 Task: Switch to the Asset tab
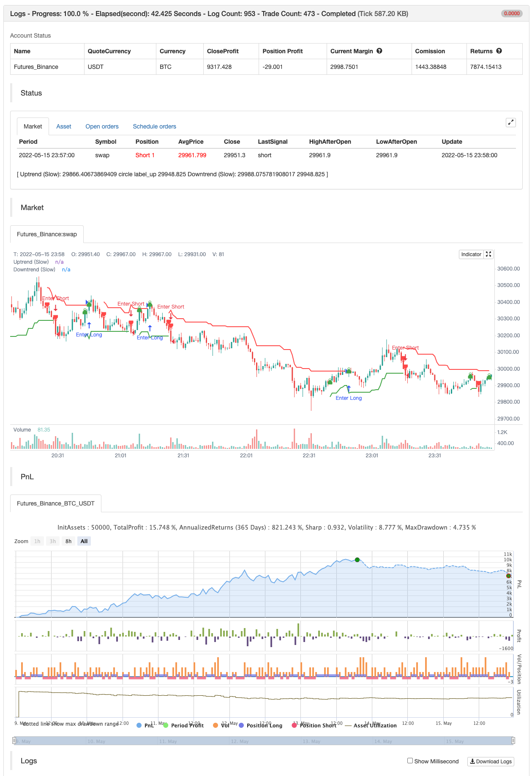64,126
